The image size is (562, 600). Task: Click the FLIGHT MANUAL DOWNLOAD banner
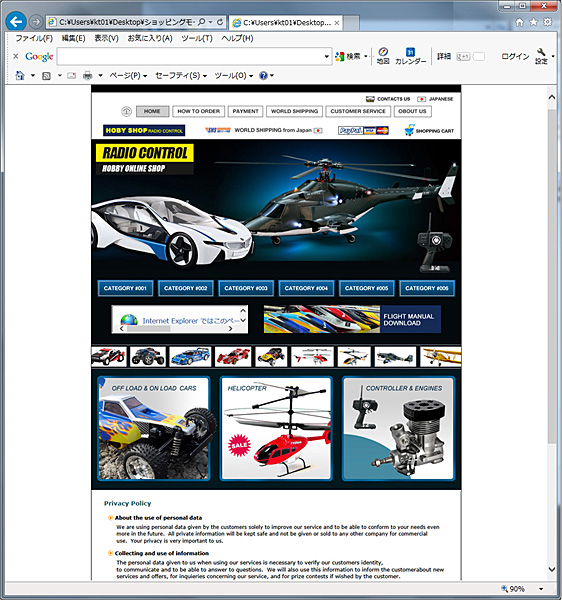[352, 319]
